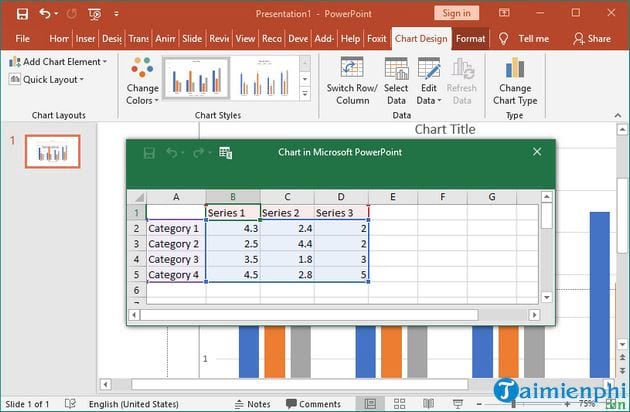This screenshot has height=412, width=630.
Task: Expand the Chart Styles gallery More arrow
Action: click(x=305, y=94)
